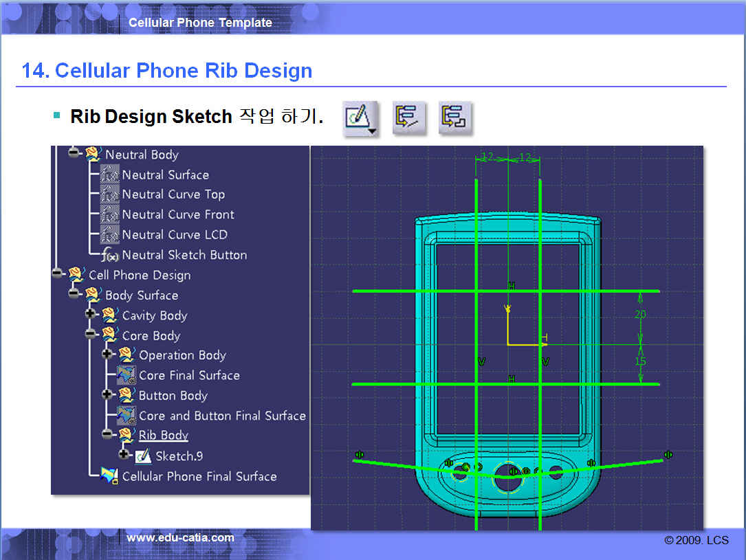This screenshot has height=560, width=746.
Task: Click the 20 dimension value in sketch
Action: [x=640, y=314]
